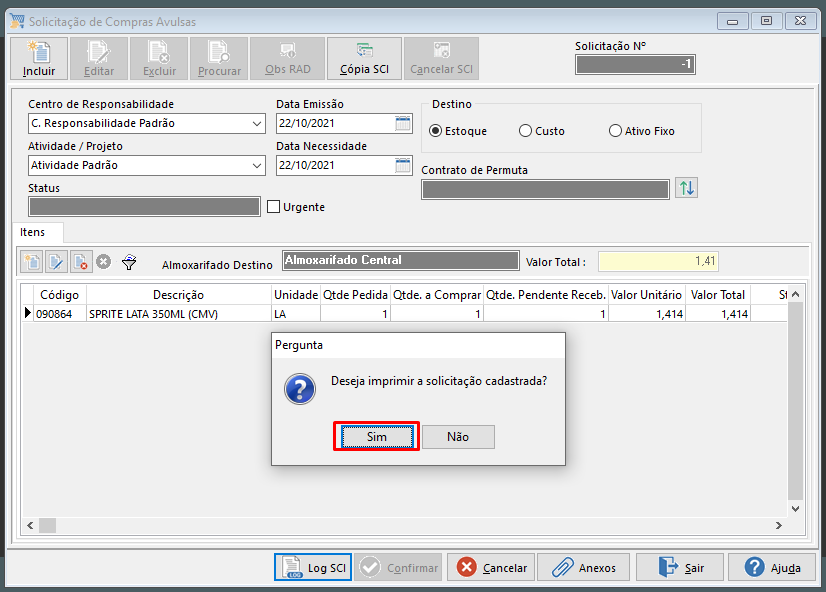Click the horizontal scrollbar left arrow

coord(30,525)
